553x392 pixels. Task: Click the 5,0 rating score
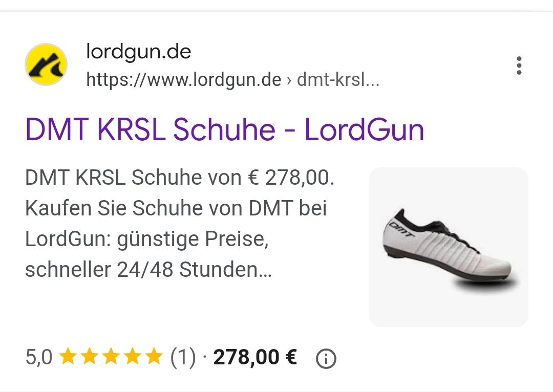click(38, 357)
